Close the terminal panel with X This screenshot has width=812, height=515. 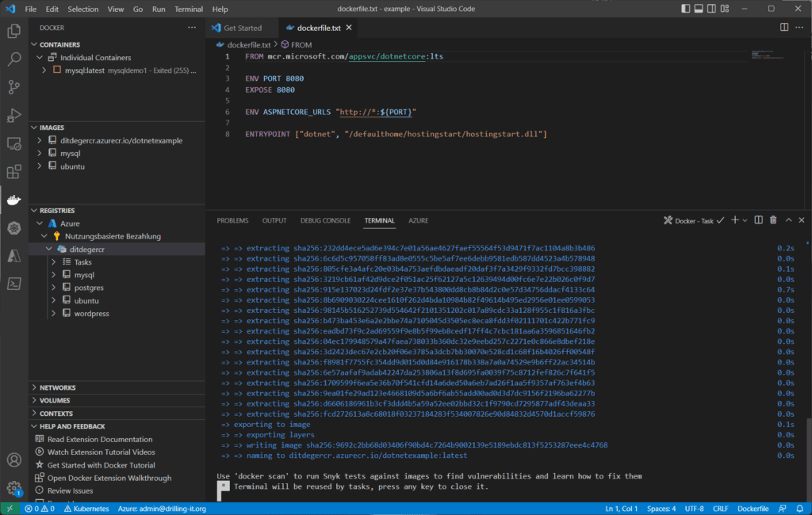tap(801, 220)
